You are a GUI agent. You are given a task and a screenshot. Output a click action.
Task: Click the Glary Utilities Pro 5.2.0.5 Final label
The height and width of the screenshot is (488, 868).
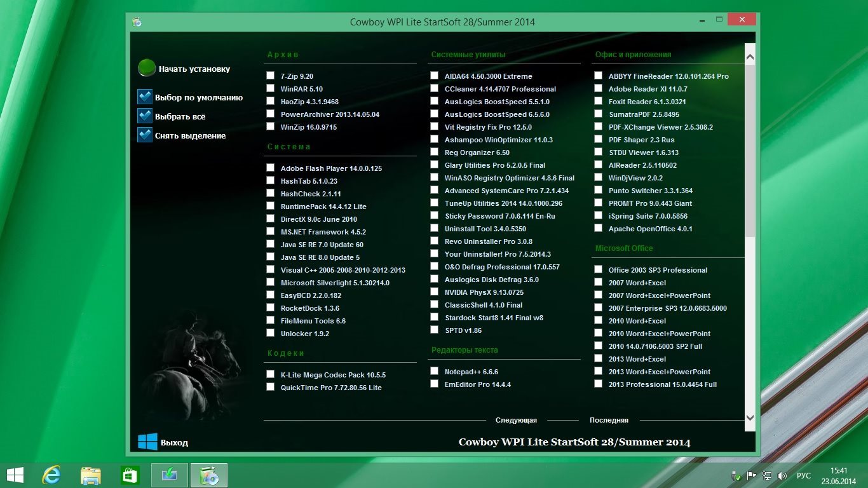click(x=495, y=165)
